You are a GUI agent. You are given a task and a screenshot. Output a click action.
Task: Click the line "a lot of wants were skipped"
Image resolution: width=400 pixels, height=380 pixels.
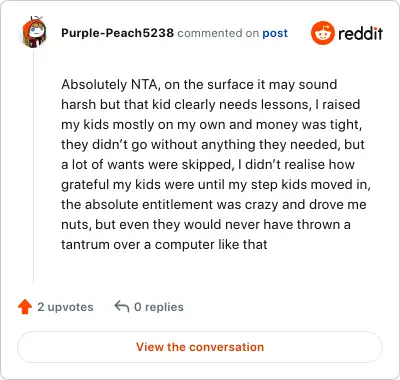(x=208, y=164)
